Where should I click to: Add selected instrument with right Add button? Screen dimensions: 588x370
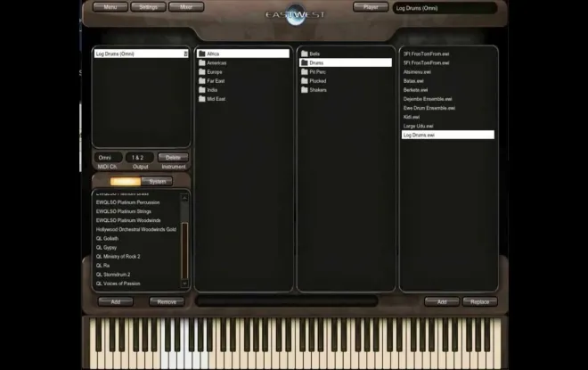(442, 301)
